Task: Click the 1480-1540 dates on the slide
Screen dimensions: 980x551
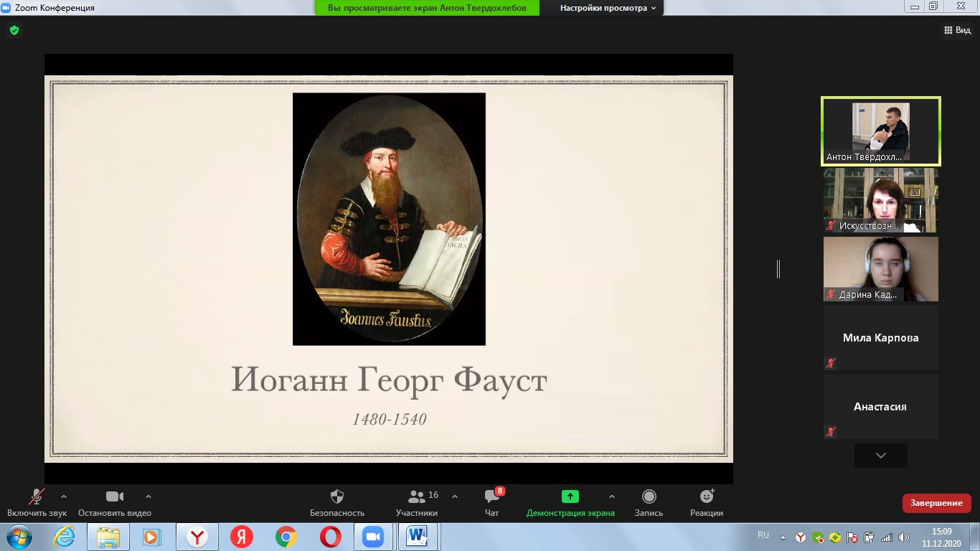Action: [390, 419]
